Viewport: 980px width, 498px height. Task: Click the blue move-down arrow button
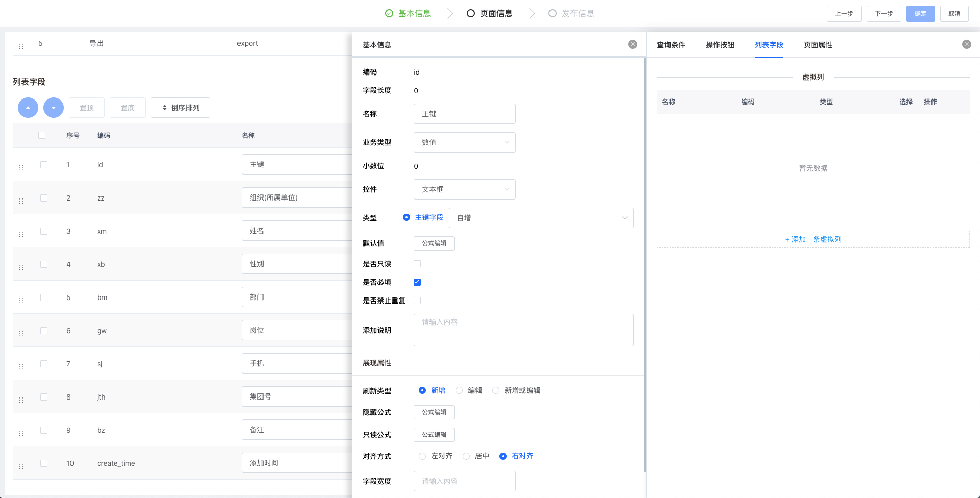pos(54,108)
